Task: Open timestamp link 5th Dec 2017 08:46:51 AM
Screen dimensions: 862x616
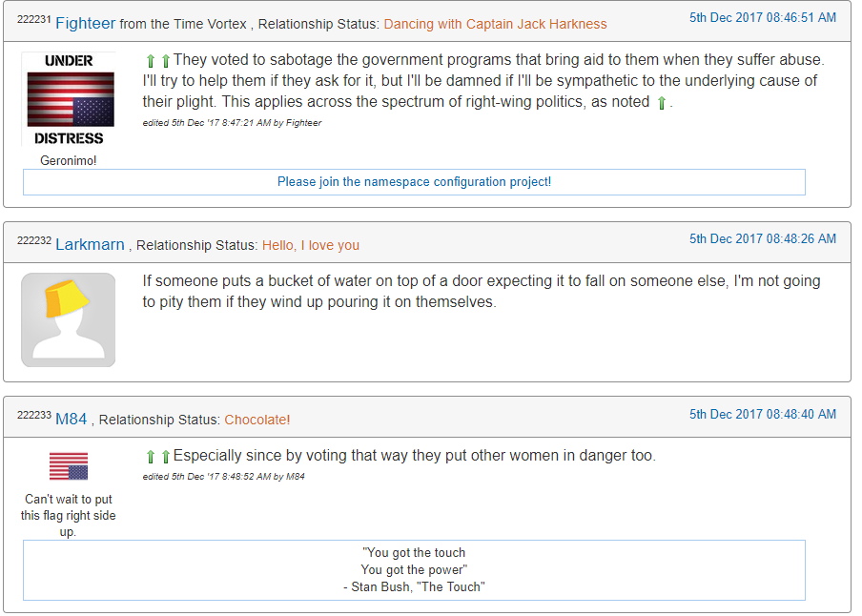Action: (763, 17)
